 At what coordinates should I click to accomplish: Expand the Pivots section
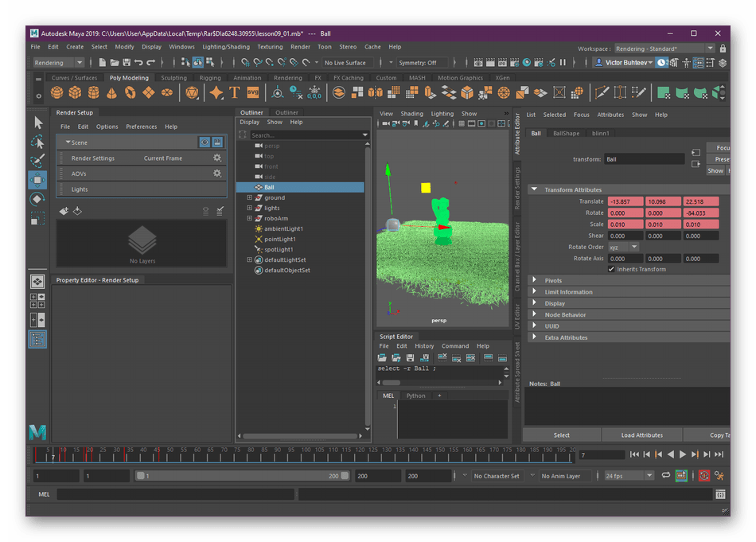pyautogui.click(x=534, y=280)
